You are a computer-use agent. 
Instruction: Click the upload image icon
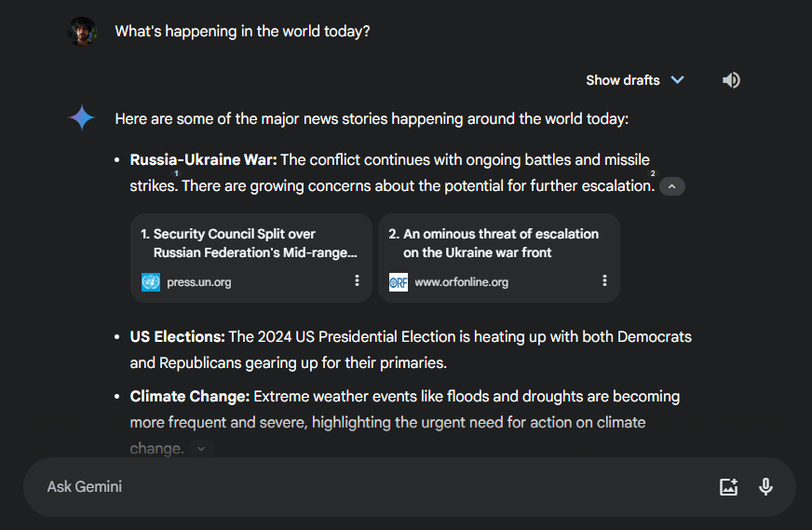(x=728, y=487)
